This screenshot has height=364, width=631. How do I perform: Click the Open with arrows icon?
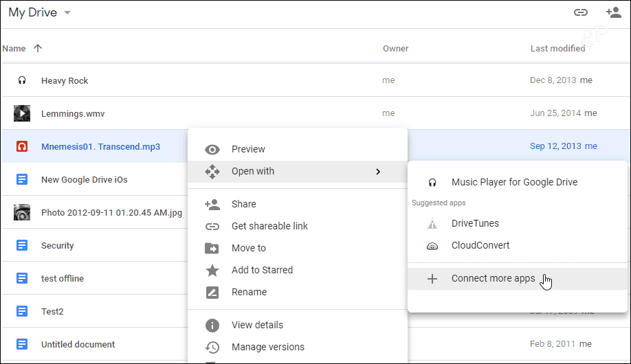(x=212, y=172)
